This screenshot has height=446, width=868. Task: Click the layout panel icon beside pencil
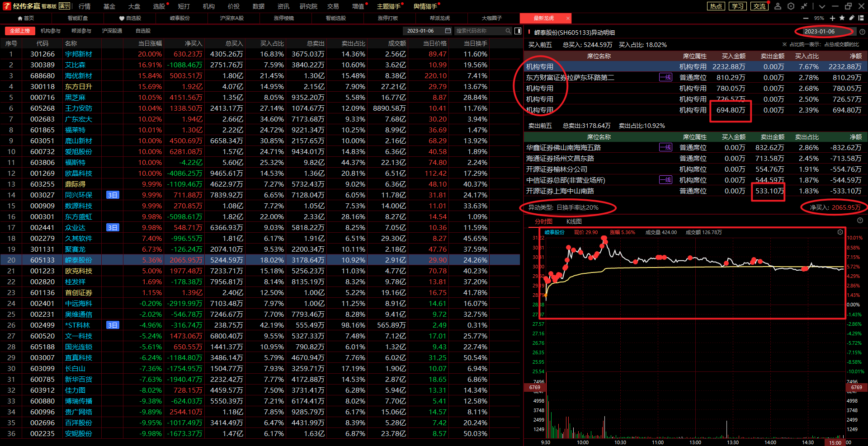click(861, 18)
